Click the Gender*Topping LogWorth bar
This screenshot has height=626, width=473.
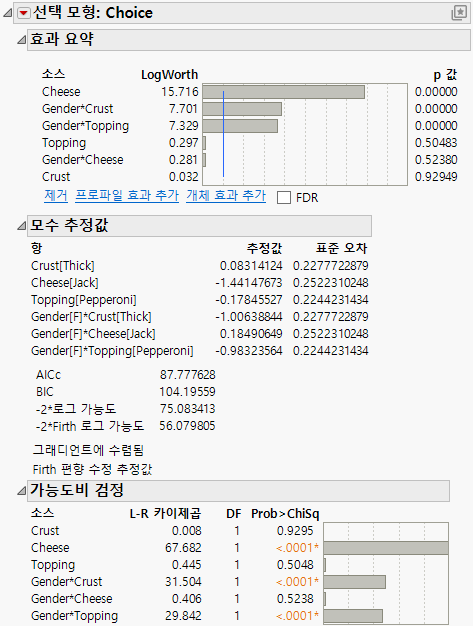click(x=240, y=126)
